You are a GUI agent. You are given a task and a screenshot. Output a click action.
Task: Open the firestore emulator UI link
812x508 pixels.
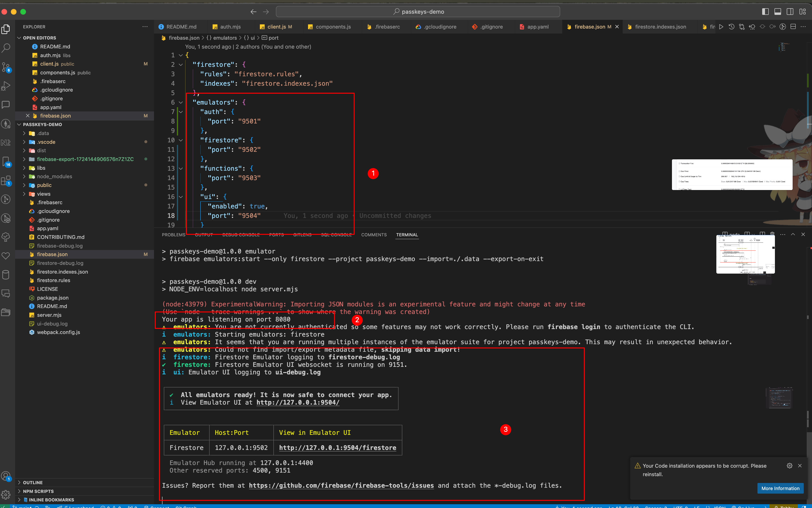coord(338,448)
